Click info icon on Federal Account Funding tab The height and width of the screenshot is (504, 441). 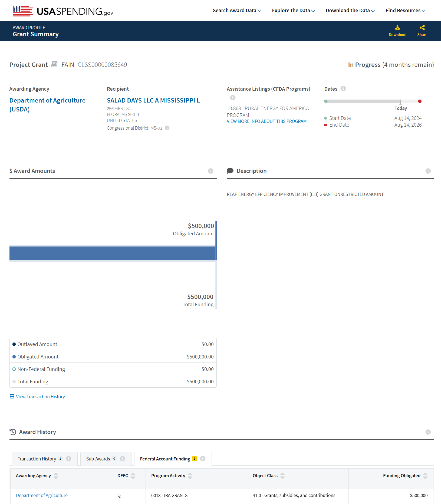coord(203,459)
